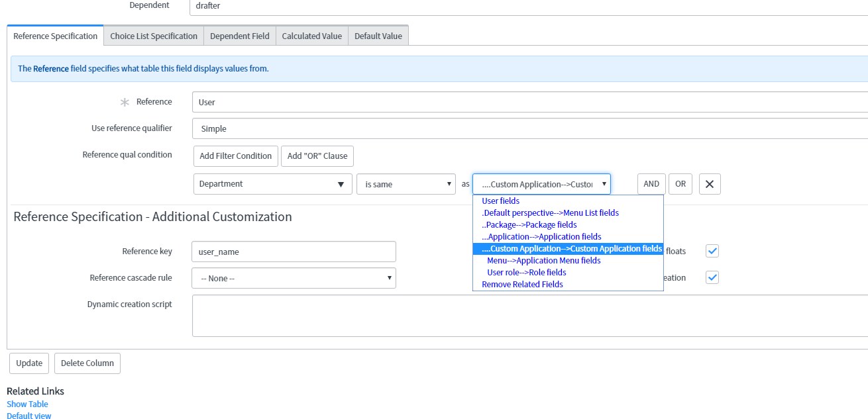Open the Default Value tab
Screen dimensions: 868x419
tap(378, 36)
